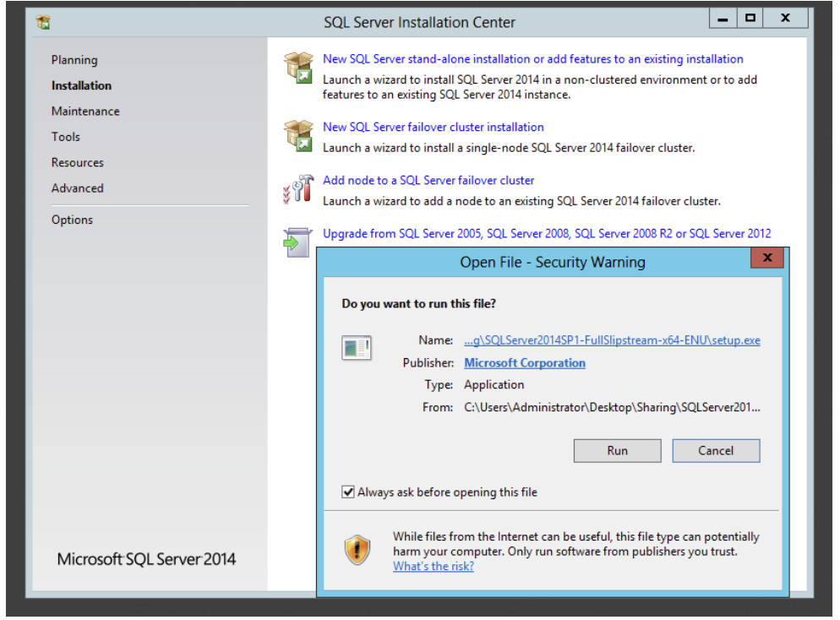Click the upgrade SQL Server arrow icon
840x620 pixels.
click(x=297, y=242)
